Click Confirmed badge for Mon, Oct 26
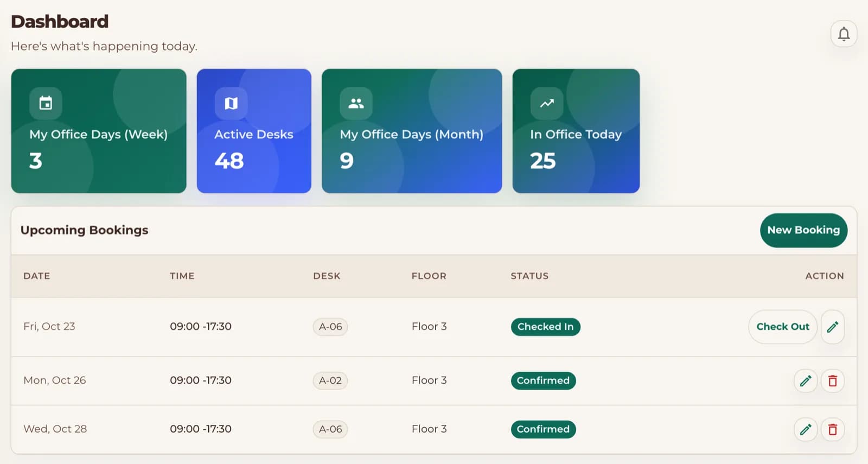The height and width of the screenshot is (464, 868). (x=543, y=380)
